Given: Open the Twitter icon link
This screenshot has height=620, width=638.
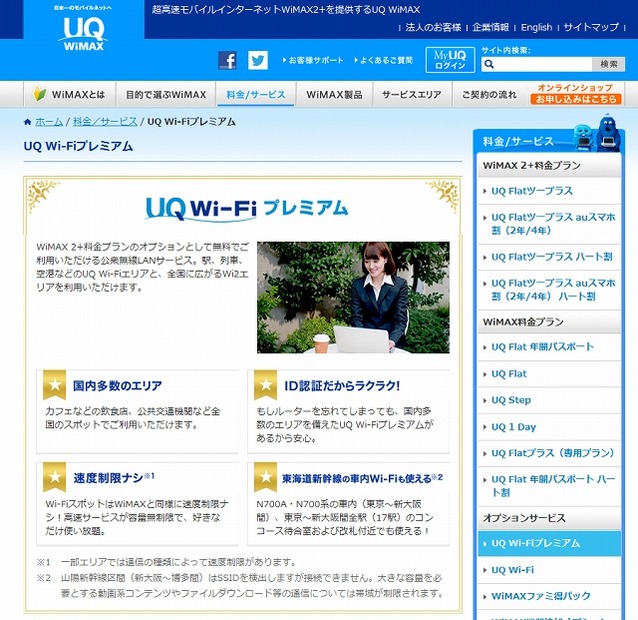Looking at the screenshot, I should click(x=258, y=61).
